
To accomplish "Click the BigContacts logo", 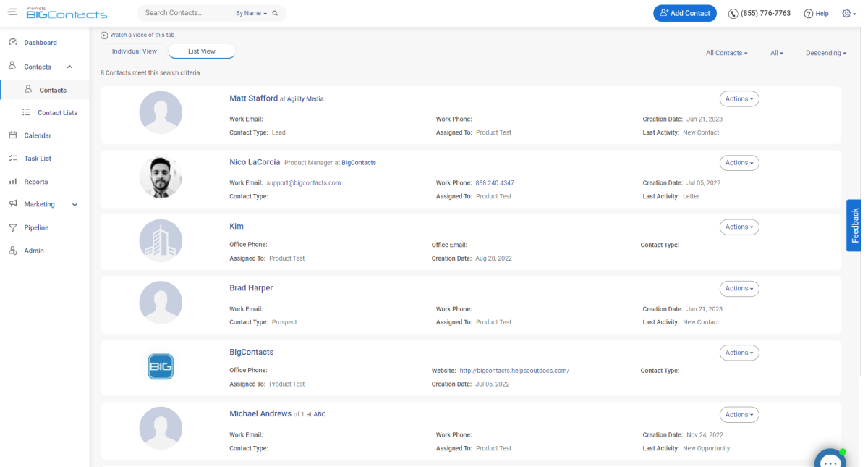I will 67,13.
